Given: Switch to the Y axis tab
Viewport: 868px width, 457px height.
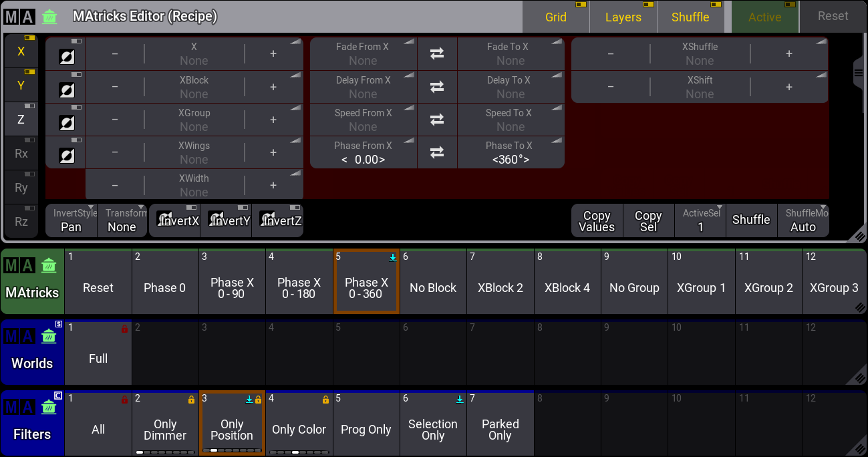Looking at the screenshot, I should click(21, 85).
